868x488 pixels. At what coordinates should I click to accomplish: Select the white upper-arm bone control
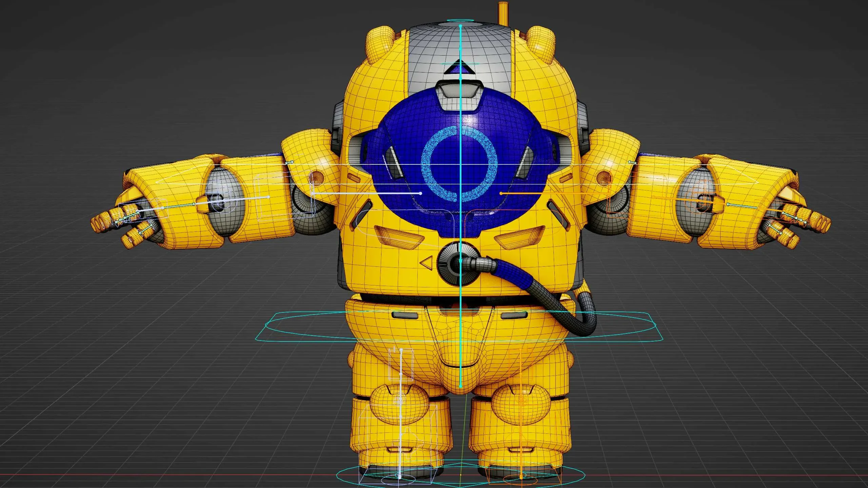[367, 193]
